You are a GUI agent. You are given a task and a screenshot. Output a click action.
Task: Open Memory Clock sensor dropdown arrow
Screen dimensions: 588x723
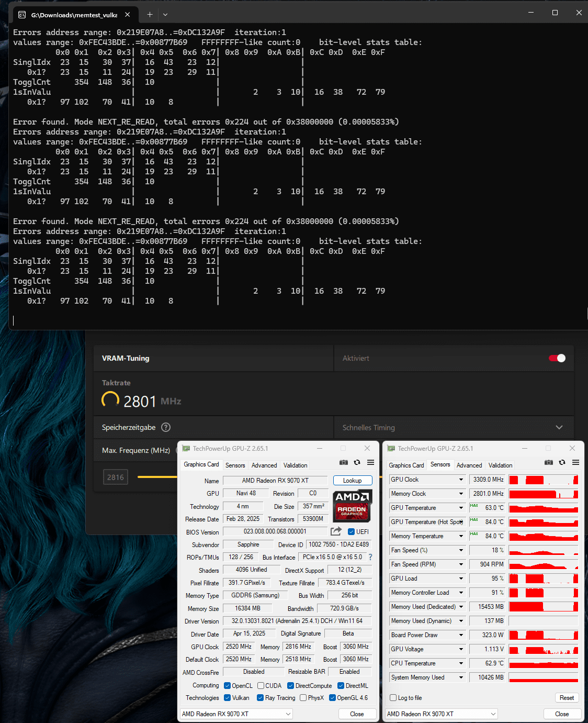point(461,494)
